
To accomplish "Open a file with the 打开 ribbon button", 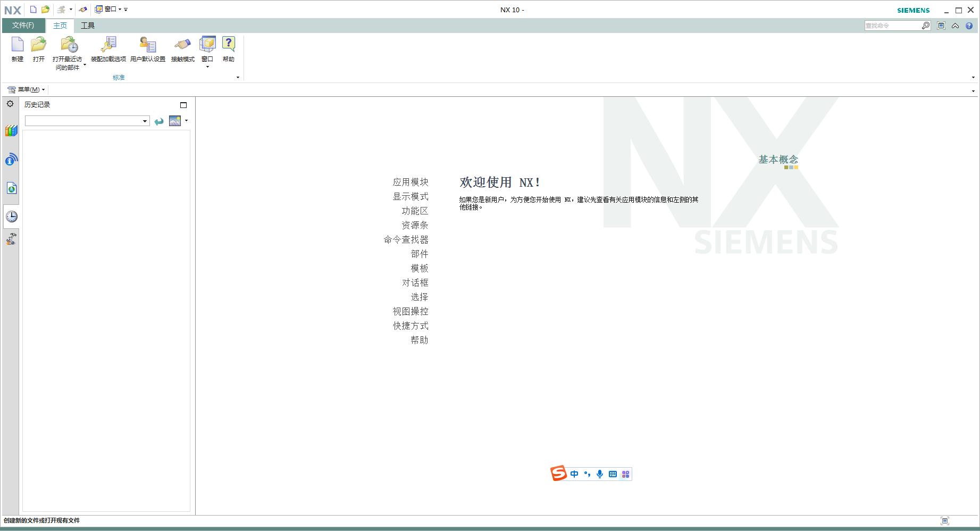I will pos(39,49).
